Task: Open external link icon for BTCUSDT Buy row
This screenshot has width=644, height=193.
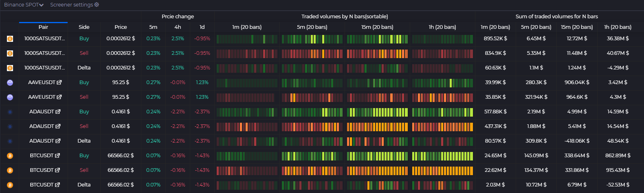Action: coord(57,156)
